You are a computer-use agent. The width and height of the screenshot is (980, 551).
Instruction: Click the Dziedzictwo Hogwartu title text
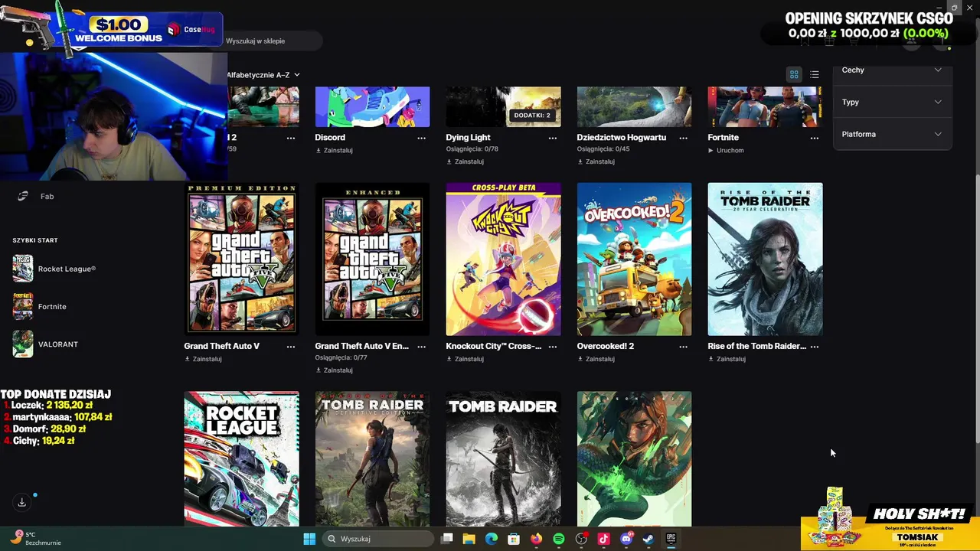[x=622, y=138]
